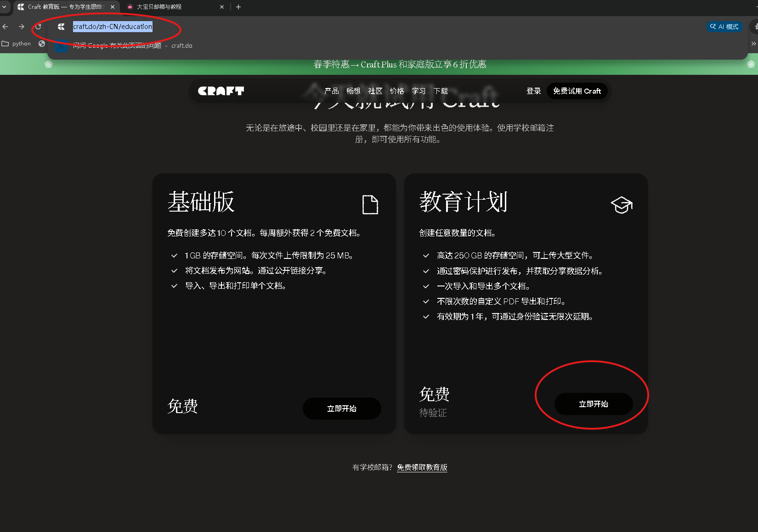This screenshot has height=532, width=758.
Task: Click checkmark beside 高达 250 GB 的存储空间
Action: pos(426,256)
